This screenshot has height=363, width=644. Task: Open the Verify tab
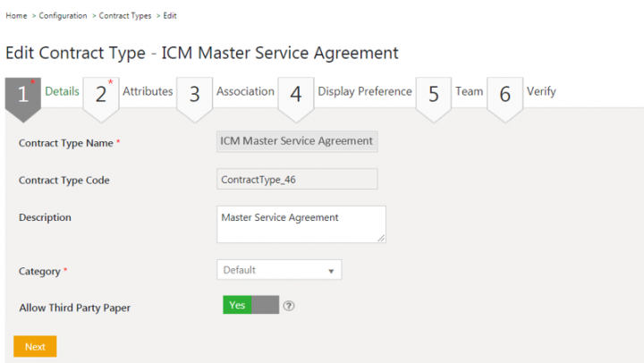[x=540, y=91]
